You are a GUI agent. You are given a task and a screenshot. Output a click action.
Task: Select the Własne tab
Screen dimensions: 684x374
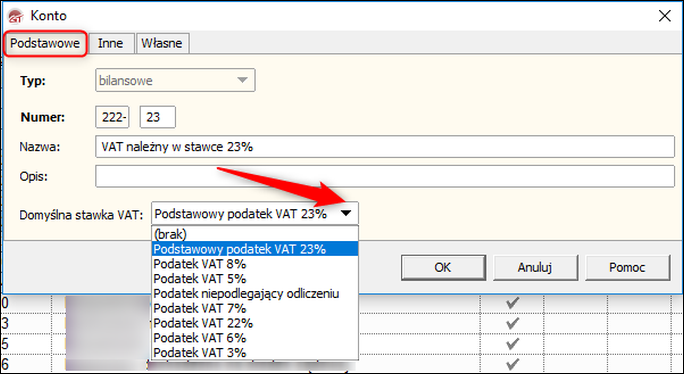click(x=162, y=43)
